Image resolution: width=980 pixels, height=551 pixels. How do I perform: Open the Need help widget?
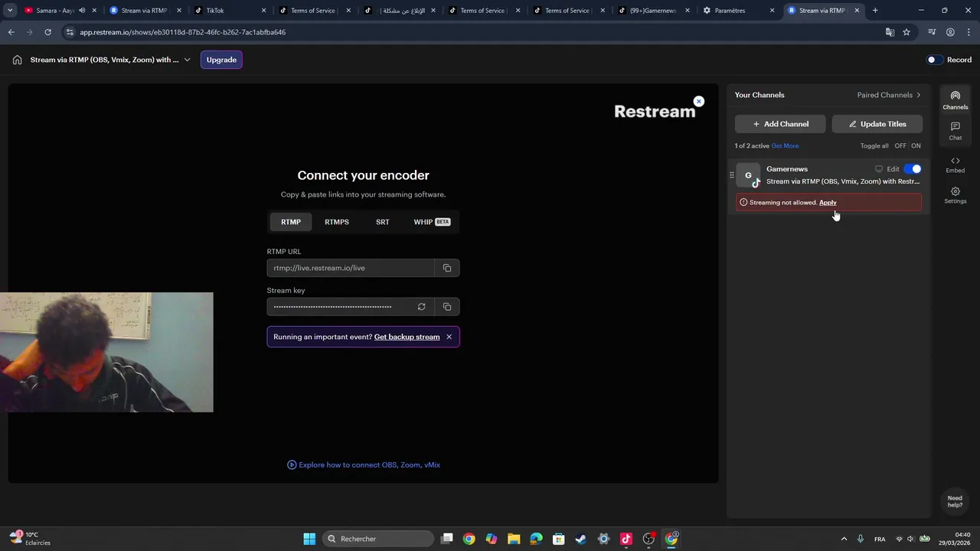[955, 501]
